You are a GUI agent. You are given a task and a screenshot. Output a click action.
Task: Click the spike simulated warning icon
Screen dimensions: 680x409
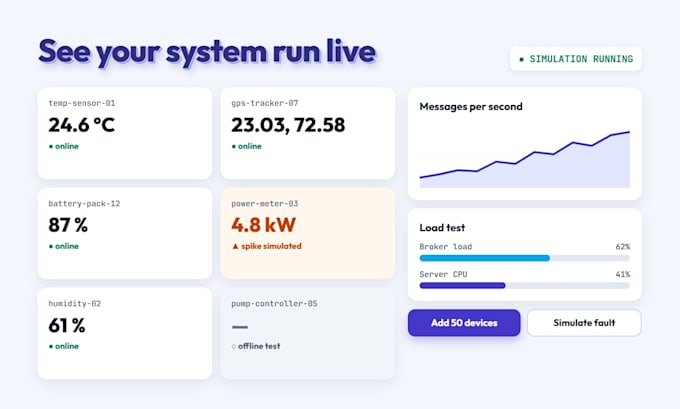[235, 246]
